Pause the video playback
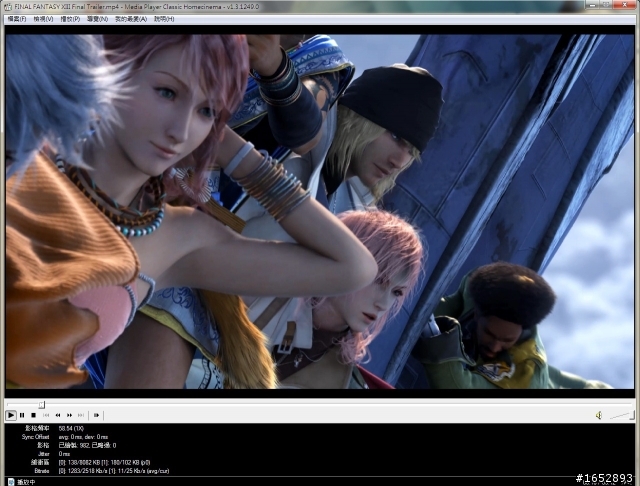640x486 pixels. click(22, 415)
